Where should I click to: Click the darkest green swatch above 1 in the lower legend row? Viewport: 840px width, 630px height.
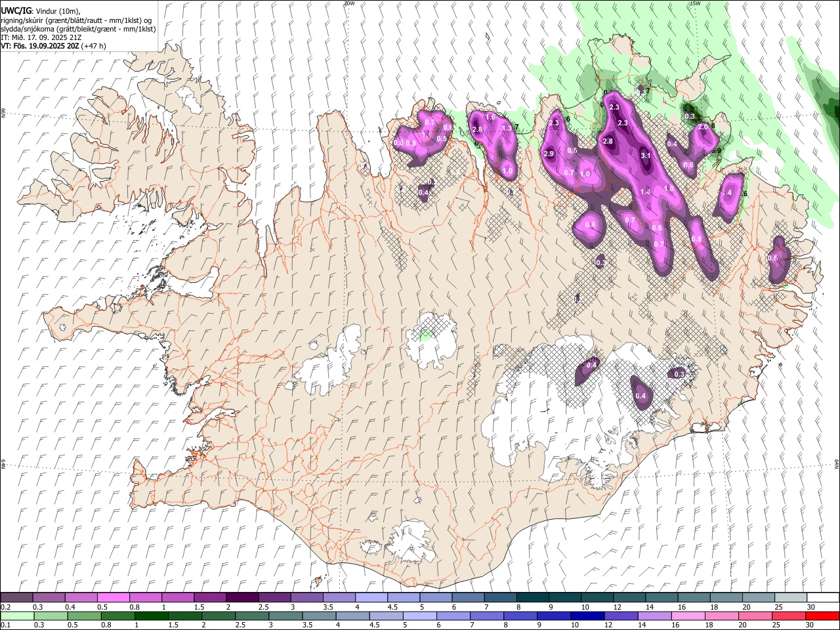[x=151, y=616]
